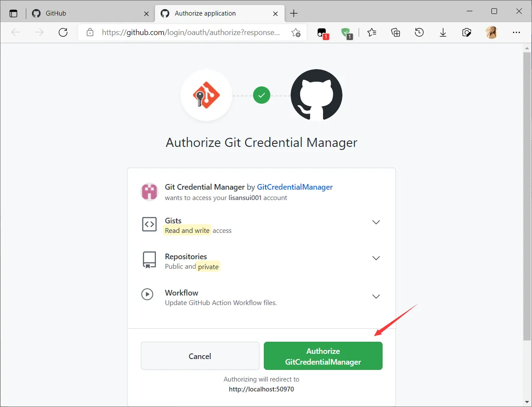The width and height of the screenshot is (532, 407).
Task: Click the Gists code icon
Action: [149, 224]
